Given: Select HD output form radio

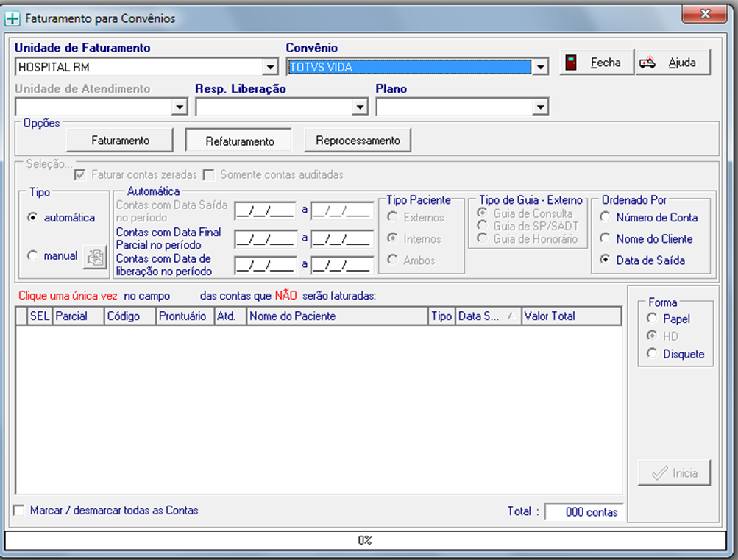Looking at the screenshot, I should click(652, 336).
